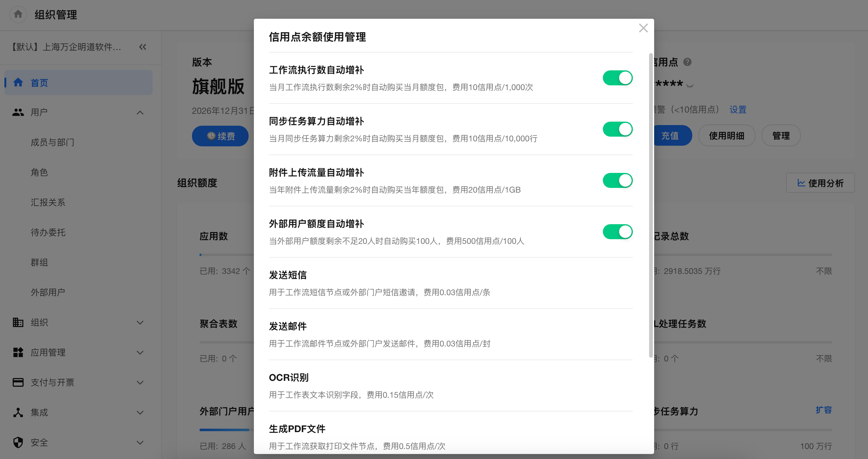The width and height of the screenshot is (868, 459).
Task: Click the dialog's vertical scrollbar
Action: coord(651,205)
